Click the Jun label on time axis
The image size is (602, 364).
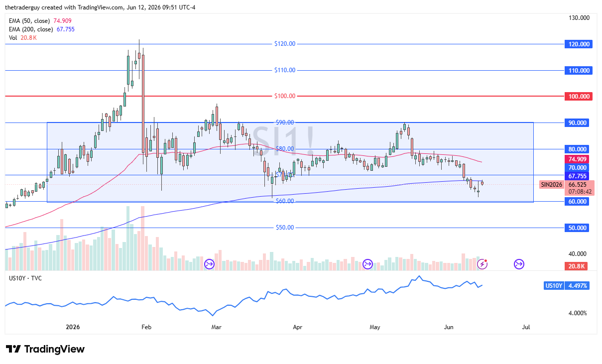point(449,328)
